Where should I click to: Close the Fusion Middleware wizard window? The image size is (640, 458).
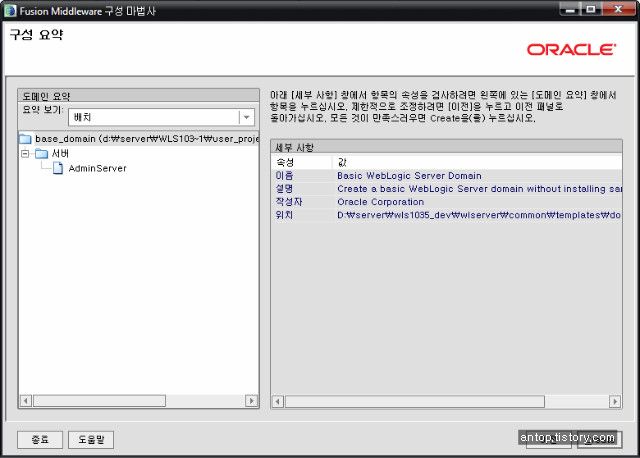coord(619,9)
